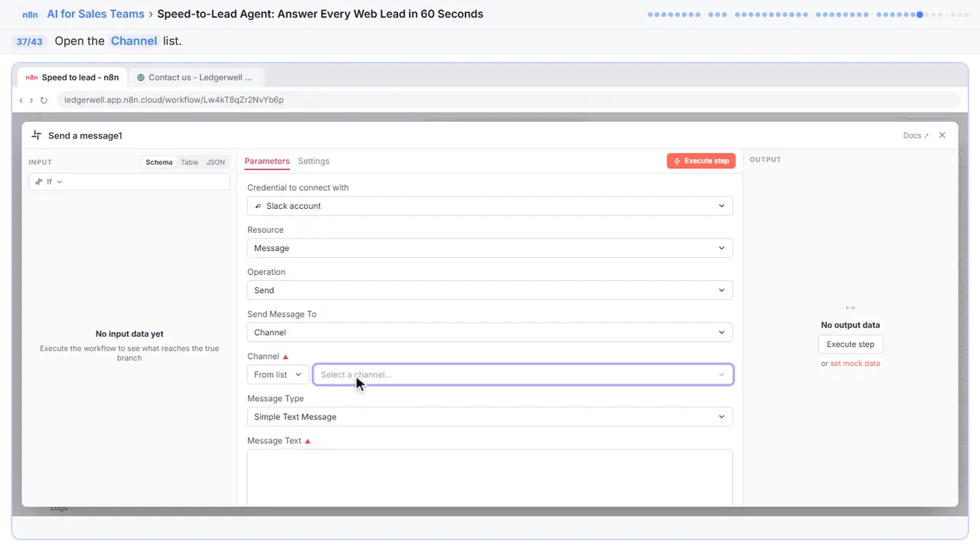980x551 pixels.
Task: Open the Send Message To dropdown
Action: click(490, 332)
